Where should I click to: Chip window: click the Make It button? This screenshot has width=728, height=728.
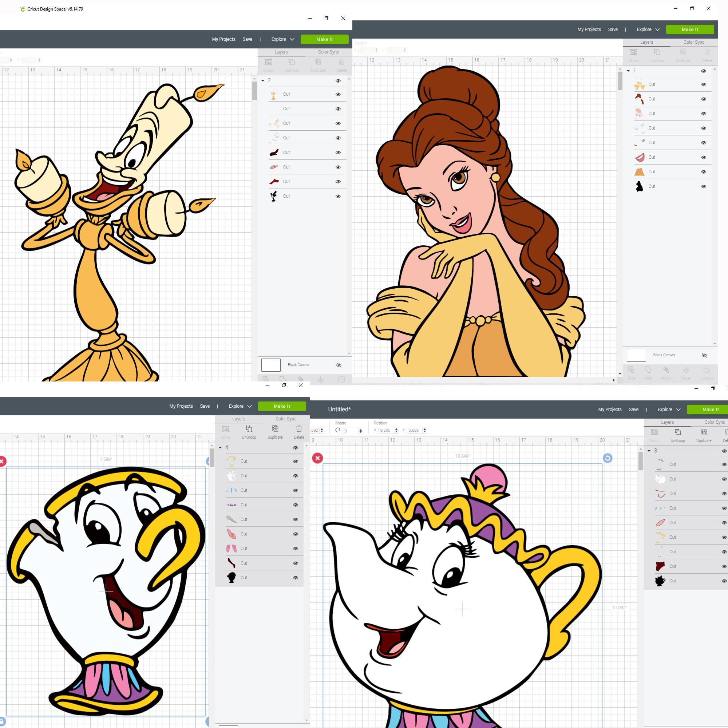click(282, 406)
